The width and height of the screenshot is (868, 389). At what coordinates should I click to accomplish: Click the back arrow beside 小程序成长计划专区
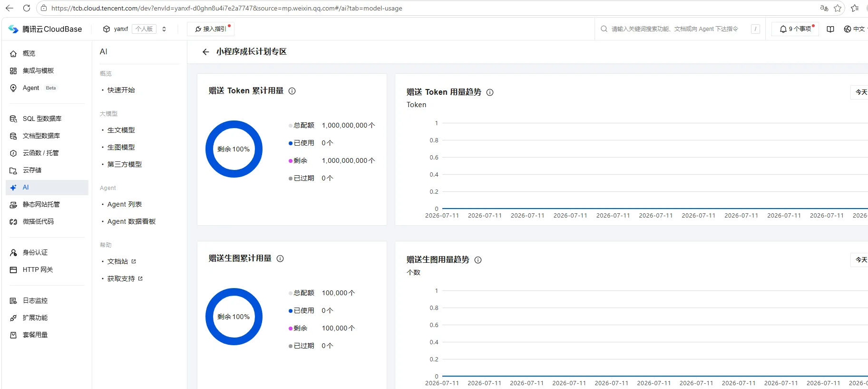(205, 52)
